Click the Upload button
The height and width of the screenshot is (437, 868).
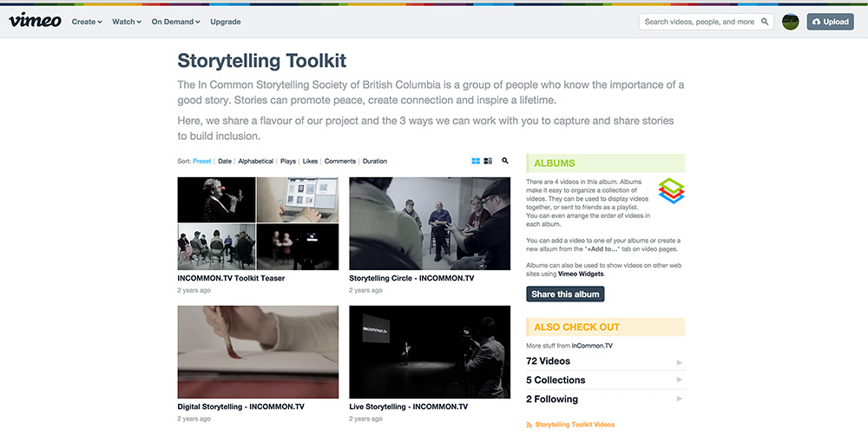(x=831, y=22)
